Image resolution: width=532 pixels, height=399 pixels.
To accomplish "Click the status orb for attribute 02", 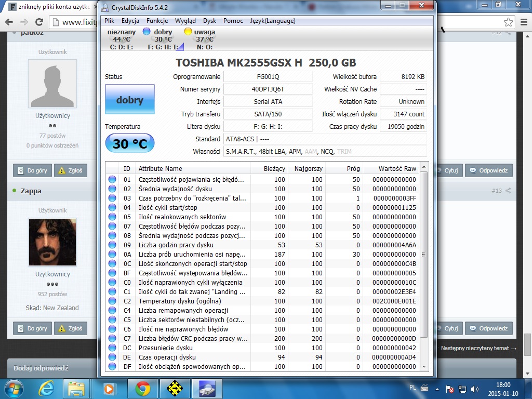I will (112, 189).
